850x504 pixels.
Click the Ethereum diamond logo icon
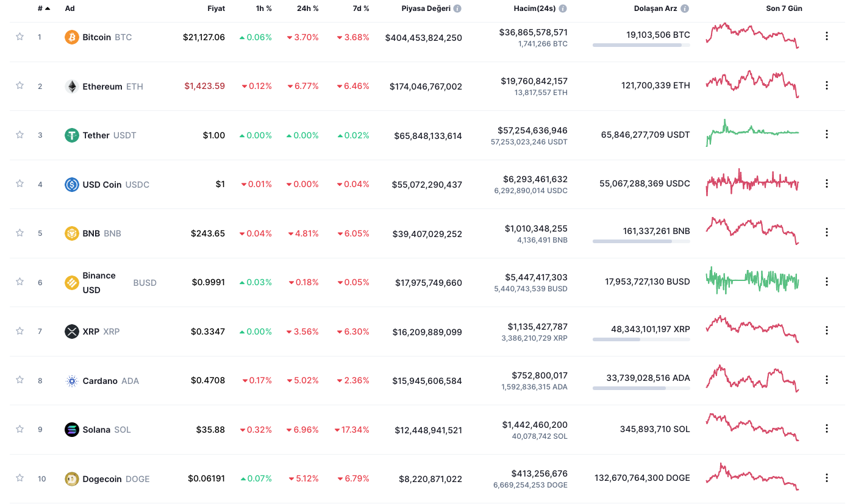[x=72, y=87]
